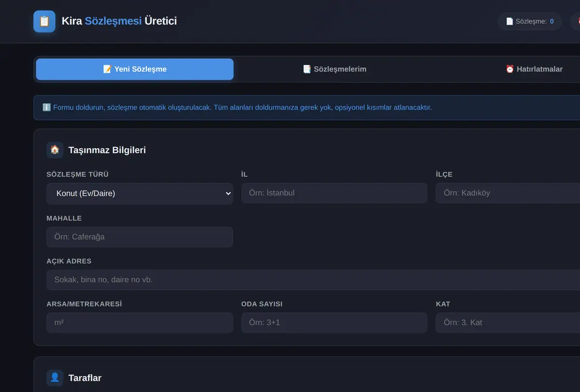Focus the İl input field
Image resolution: width=580 pixels, height=392 pixels.
pyautogui.click(x=334, y=193)
